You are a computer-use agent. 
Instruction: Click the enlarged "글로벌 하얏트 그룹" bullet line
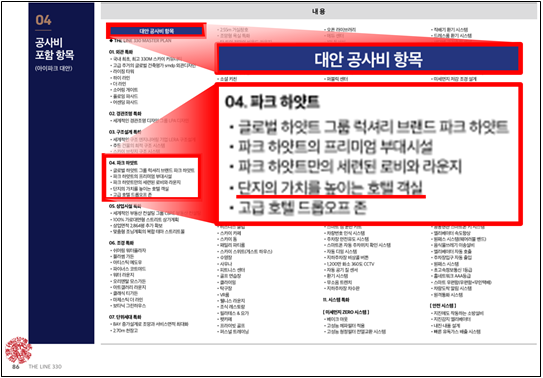point(373,127)
